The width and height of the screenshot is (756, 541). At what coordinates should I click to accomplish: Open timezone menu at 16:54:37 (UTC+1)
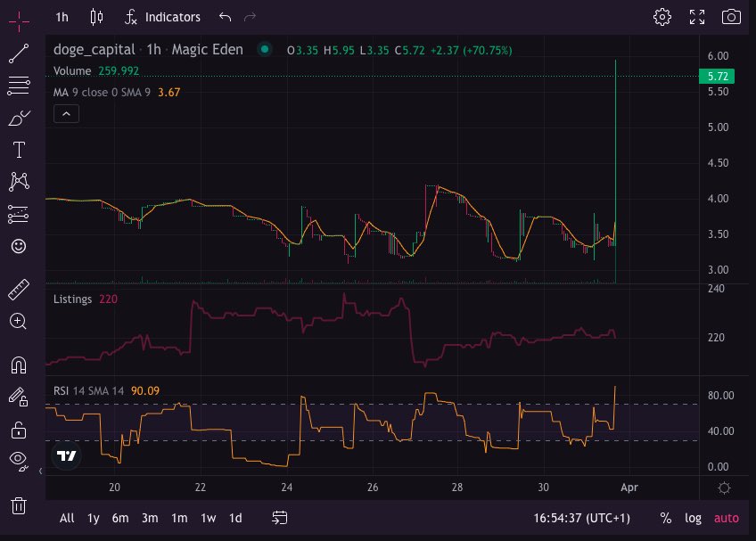tap(581, 519)
